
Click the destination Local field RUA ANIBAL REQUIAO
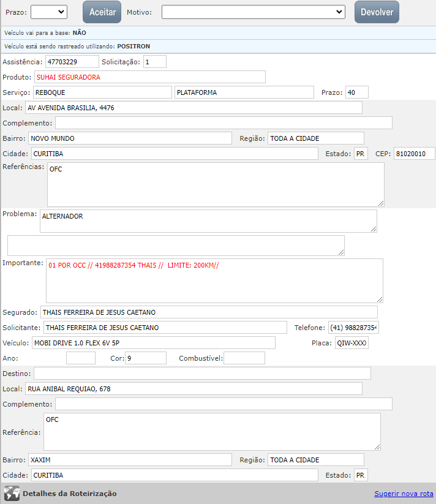[194, 389]
